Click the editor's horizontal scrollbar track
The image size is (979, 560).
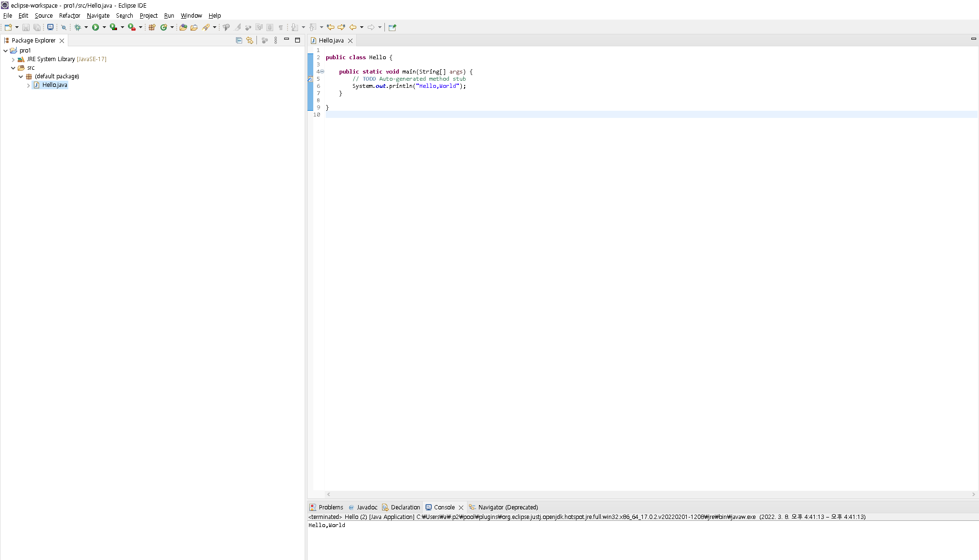(x=649, y=494)
